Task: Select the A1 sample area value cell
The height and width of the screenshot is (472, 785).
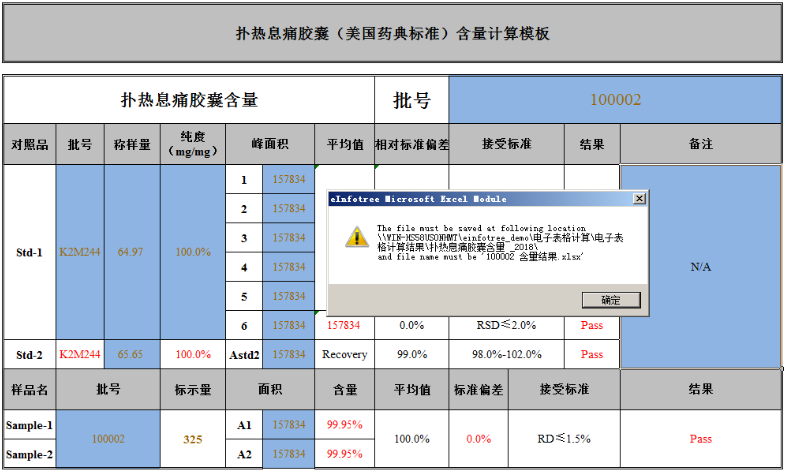Action: pyautogui.click(x=289, y=425)
